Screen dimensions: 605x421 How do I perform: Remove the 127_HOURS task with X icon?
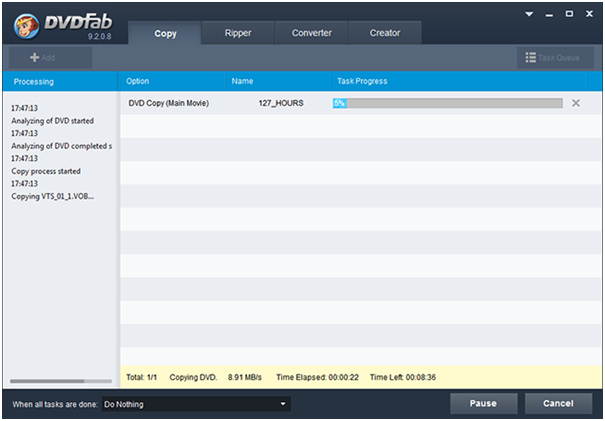576,103
